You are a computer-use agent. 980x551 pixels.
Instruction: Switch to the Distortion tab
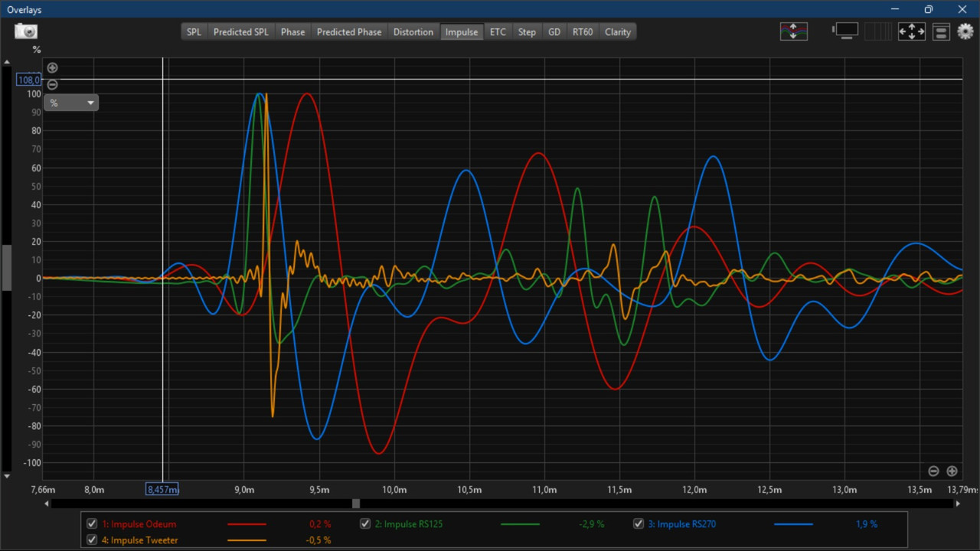pos(413,31)
